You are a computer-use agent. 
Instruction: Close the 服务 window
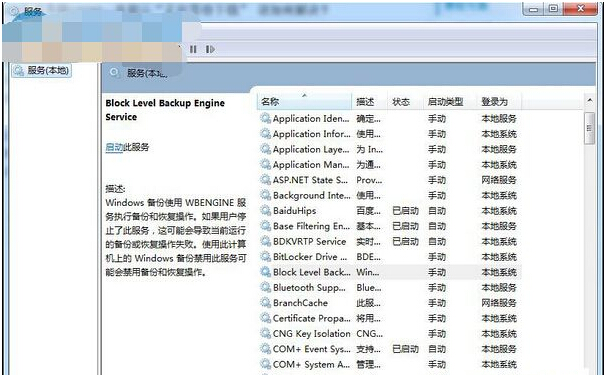[580, 9]
